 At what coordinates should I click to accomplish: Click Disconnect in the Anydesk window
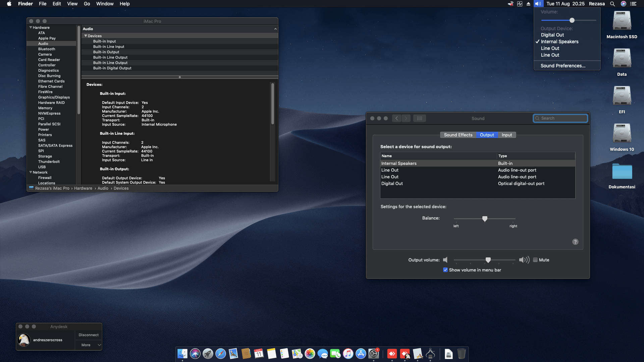88,335
